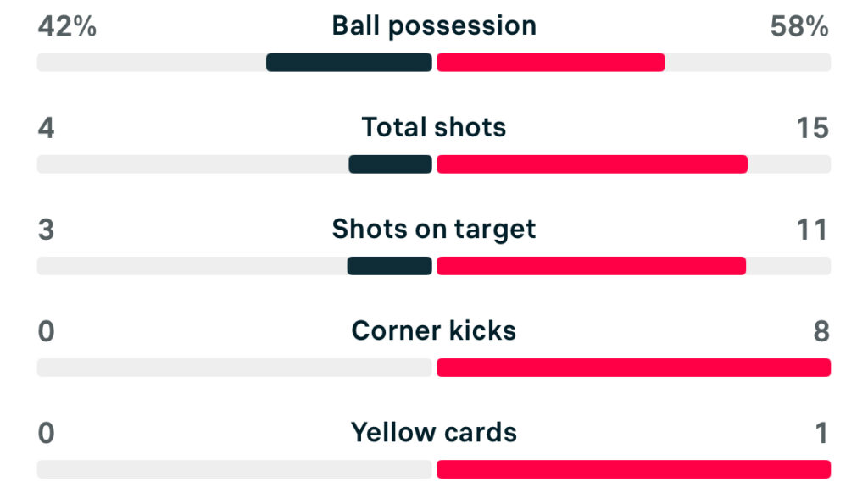
Task: Click the dark Ball possession bar
Action: pos(349,63)
